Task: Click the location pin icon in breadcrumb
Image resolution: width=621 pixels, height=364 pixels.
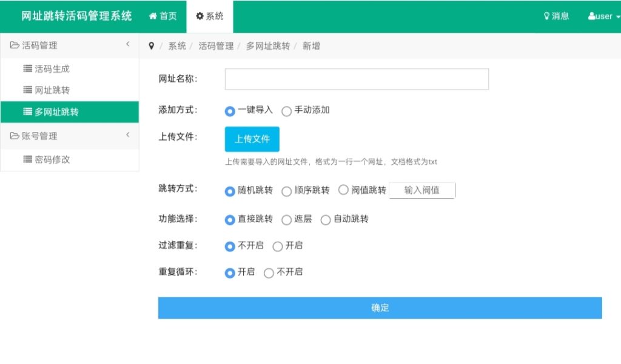Action: [151, 46]
